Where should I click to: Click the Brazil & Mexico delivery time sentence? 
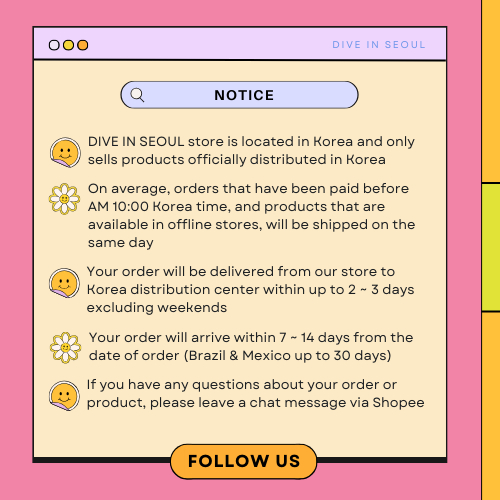251,347
